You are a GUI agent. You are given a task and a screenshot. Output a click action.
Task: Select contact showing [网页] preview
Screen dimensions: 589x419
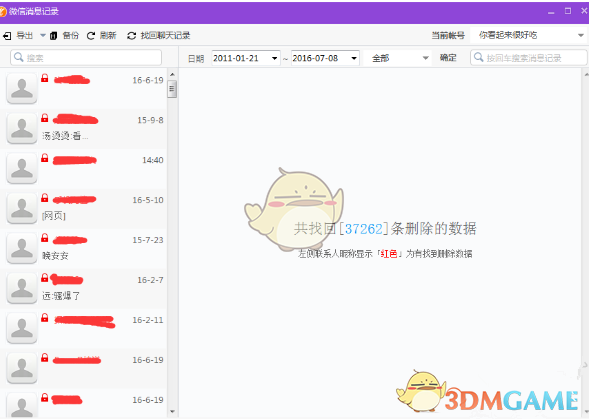click(x=83, y=209)
